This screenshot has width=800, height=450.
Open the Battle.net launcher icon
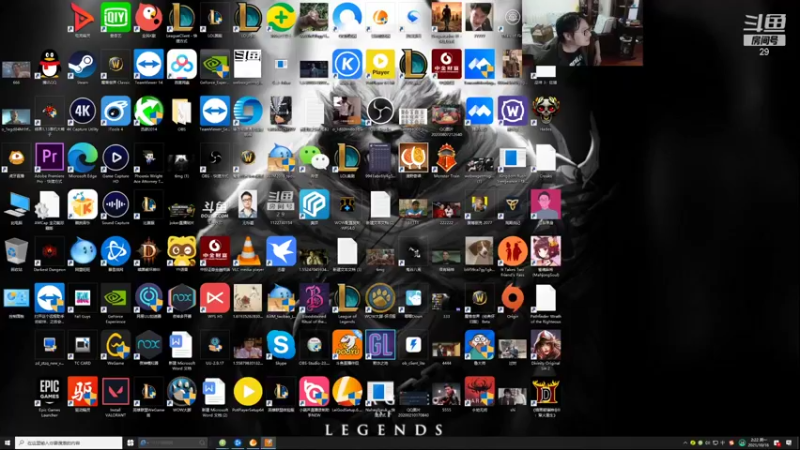click(115, 253)
